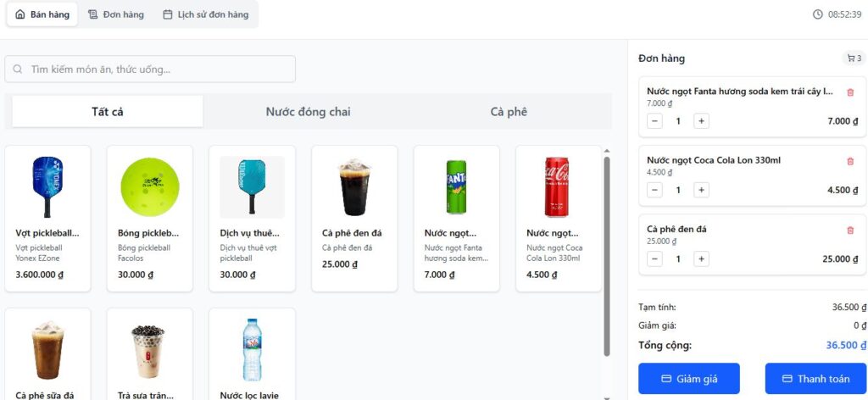Switch to Lịch sử đơn hàng tab
Image resolution: width=868 pixels, height=400 pixels.
(x=205, y=14)
